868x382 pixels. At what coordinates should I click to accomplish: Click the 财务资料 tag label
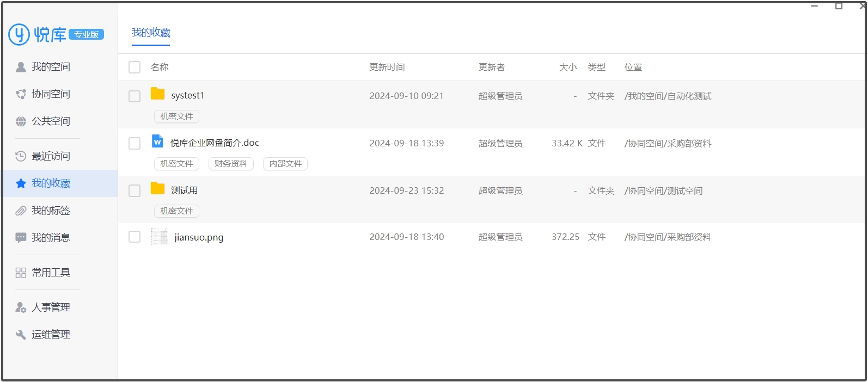pos(231,164)
